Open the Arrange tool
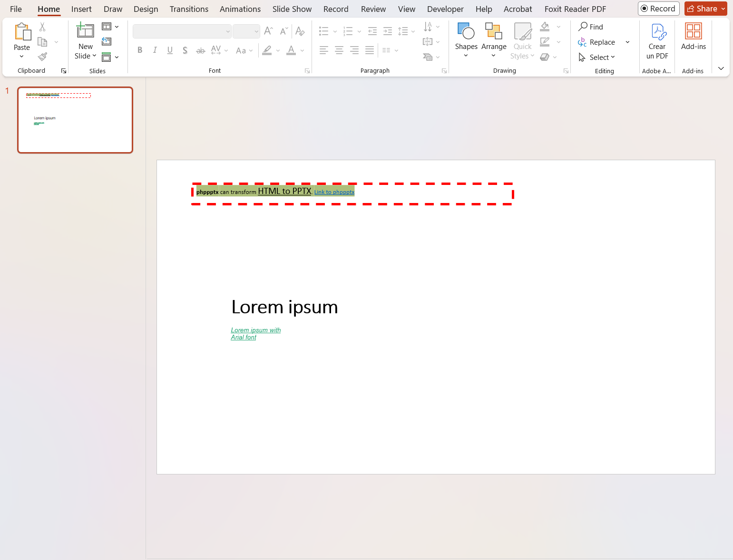The width and height of the screenshot is (733, 560). pyautogui.click(x=493, y=32)
